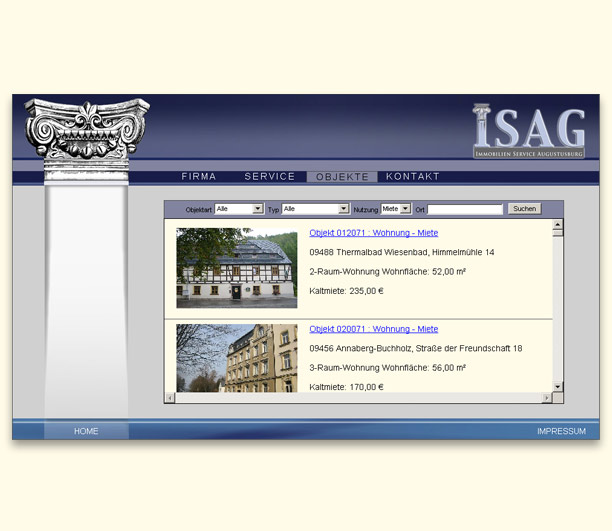This screenshot has width=612, height=531.
Task: Open the FIRMA menu item
Action: tap(199, 177)
